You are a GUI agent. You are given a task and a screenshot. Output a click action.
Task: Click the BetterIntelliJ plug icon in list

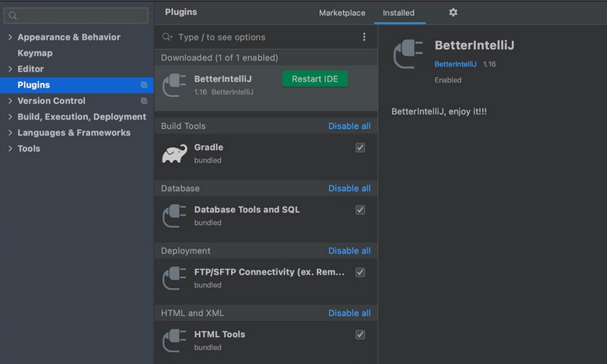coord(175,85)
